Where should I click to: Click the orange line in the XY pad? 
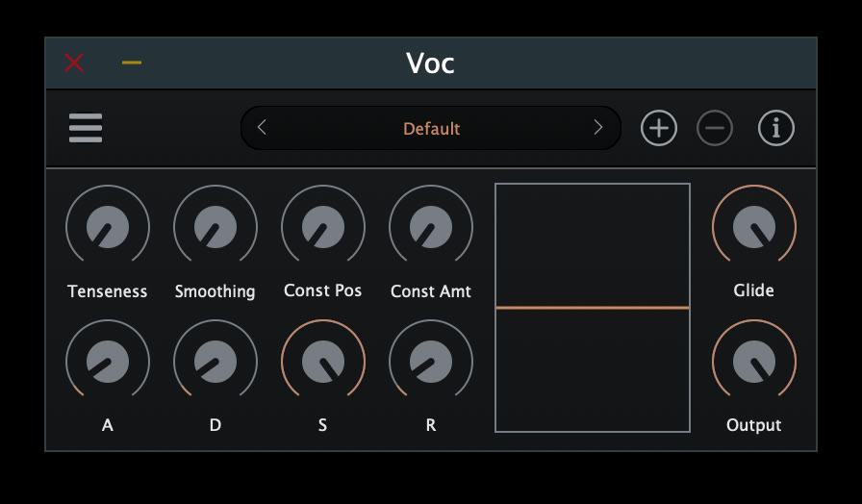click(593, 308)
